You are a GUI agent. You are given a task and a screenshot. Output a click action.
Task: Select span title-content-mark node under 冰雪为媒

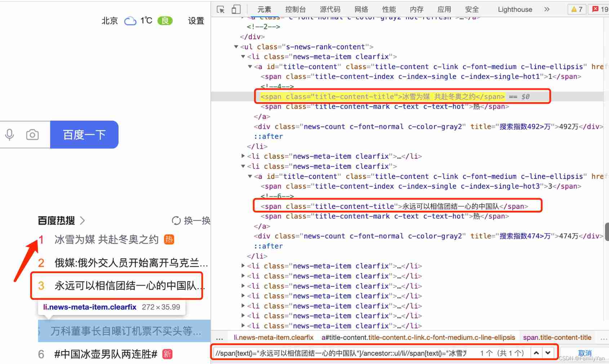point(385,107)
